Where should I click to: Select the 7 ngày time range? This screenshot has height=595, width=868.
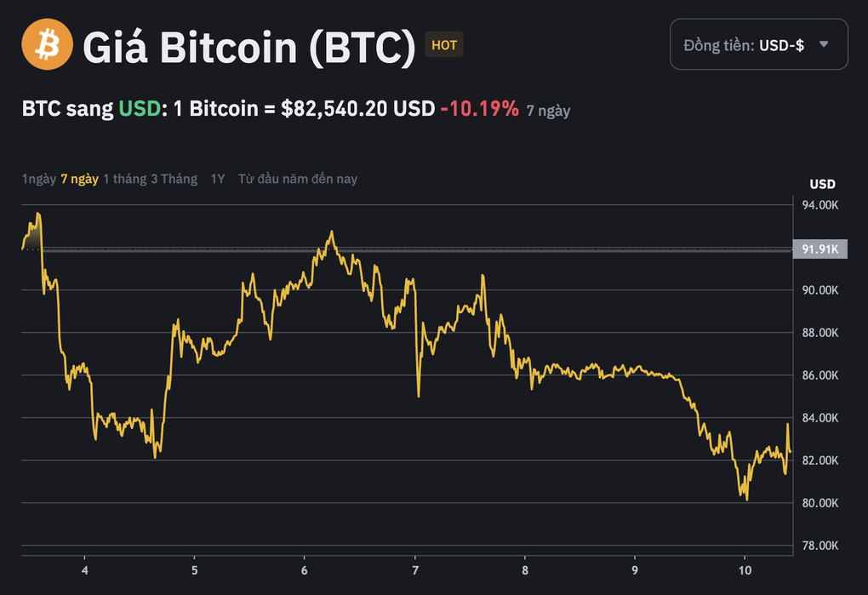(x=79, y=179)
